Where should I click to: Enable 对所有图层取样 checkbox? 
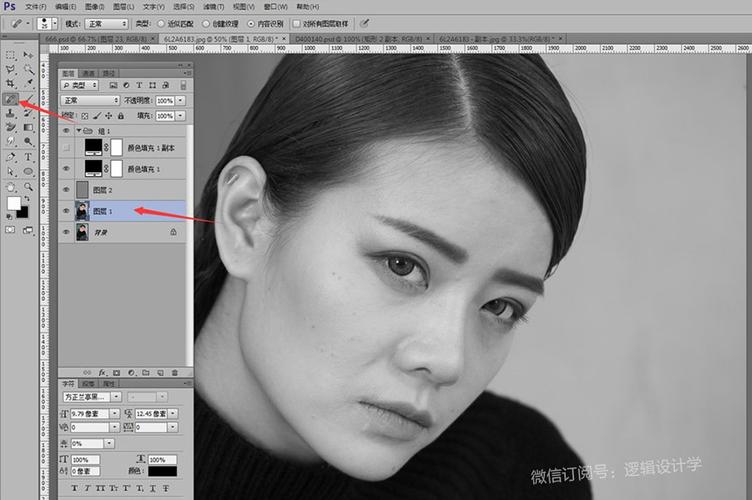[296, 23]
